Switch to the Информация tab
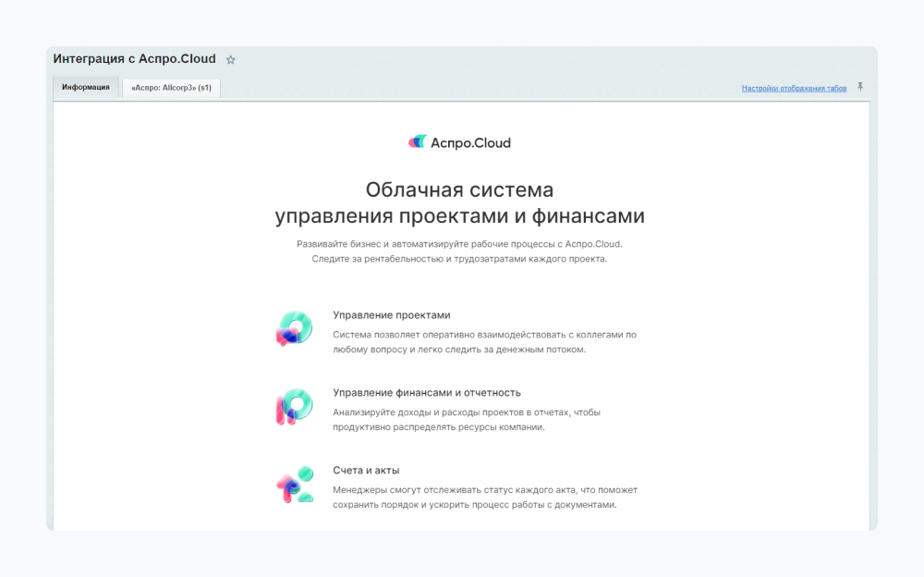The image size is (924, 577). [86, 87]
